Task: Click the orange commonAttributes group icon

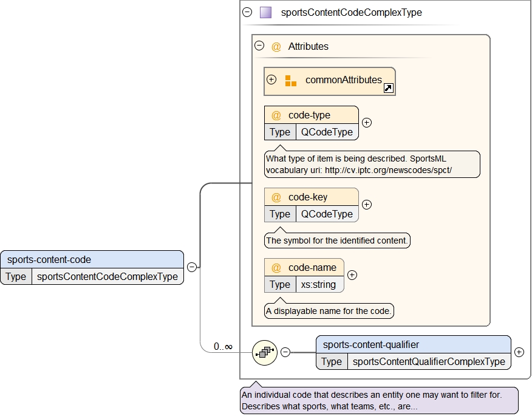Action: click(290, 81)
